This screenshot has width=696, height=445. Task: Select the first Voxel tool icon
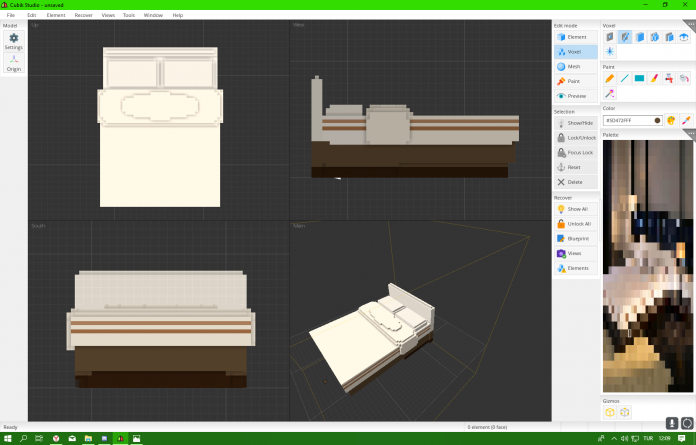(x=610, y=37)
